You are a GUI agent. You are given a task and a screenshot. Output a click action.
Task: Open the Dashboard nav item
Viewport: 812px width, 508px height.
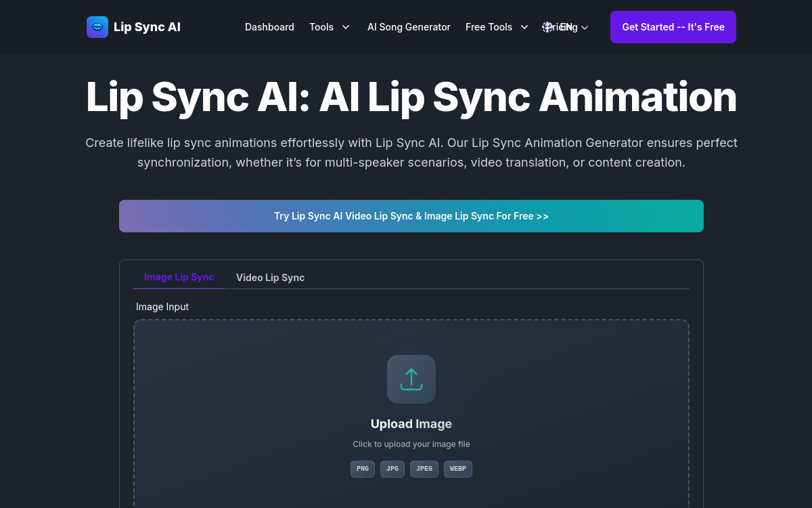(x=269, y=27)
